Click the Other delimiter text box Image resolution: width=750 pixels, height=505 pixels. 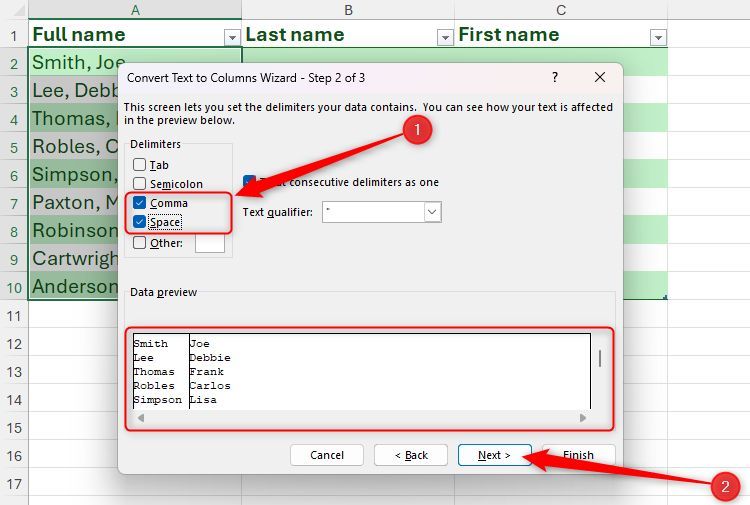coord(209,242)
